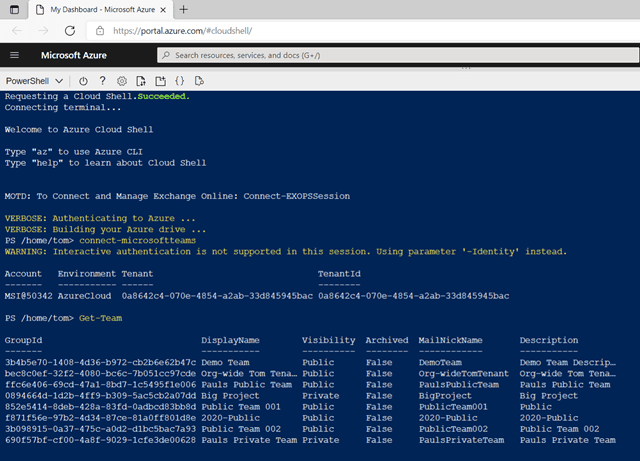Image resolution: width=640 pixels, height=461 pixels.
Task: Click the DemoTeam mail nickname
Action: [x=440, y=362]
